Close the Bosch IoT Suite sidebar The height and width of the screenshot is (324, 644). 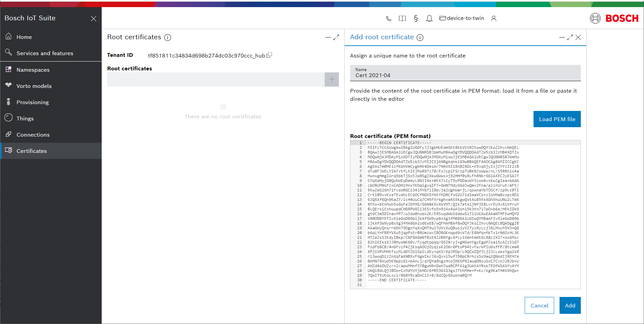pyautogui.click(x=94, y=19)
